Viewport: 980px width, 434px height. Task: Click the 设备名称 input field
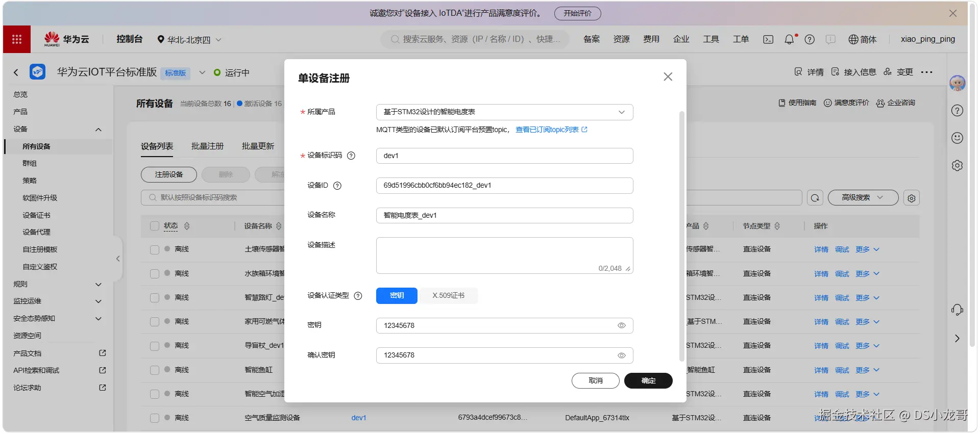coord(504,215)
